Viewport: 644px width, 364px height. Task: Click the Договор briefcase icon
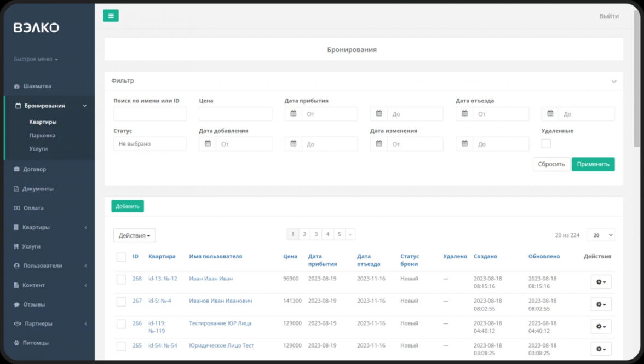(17, 170)
